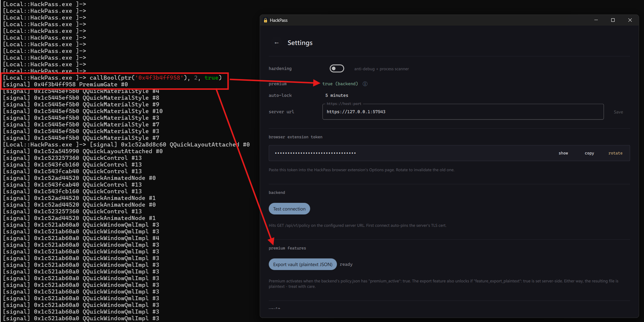
Task: Click the 'server url' label
Action: tap(281, 112)
